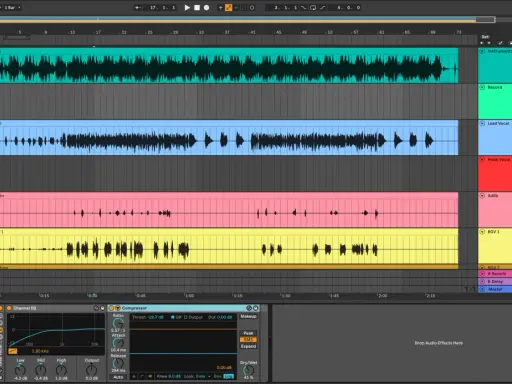
Task: Click bar 49 marker on the beat ruler
Action: tap(304, 32)
